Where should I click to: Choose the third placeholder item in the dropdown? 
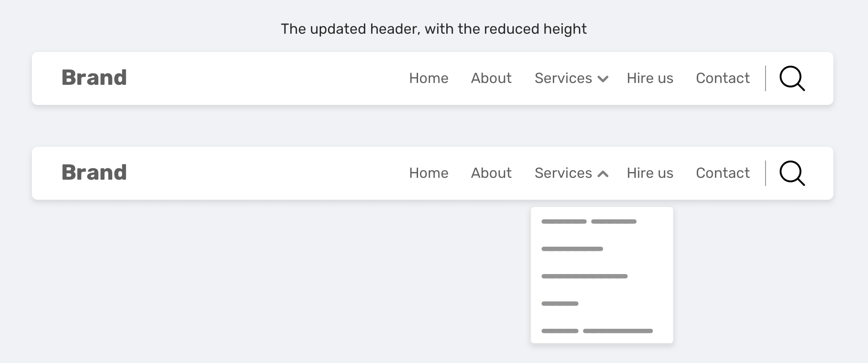click(584, 276)
